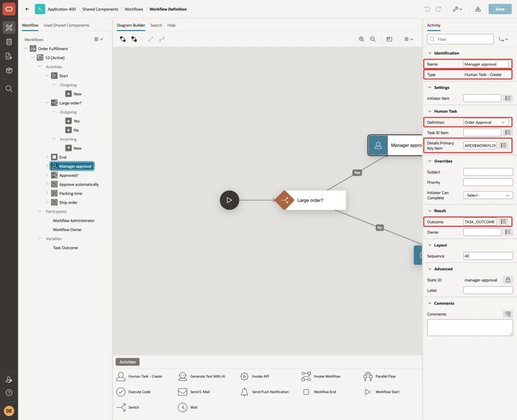Viewport: 517px width, 420px height.
Task: Click the Oracle logo home icon
Action: click(x=9, y=9)
